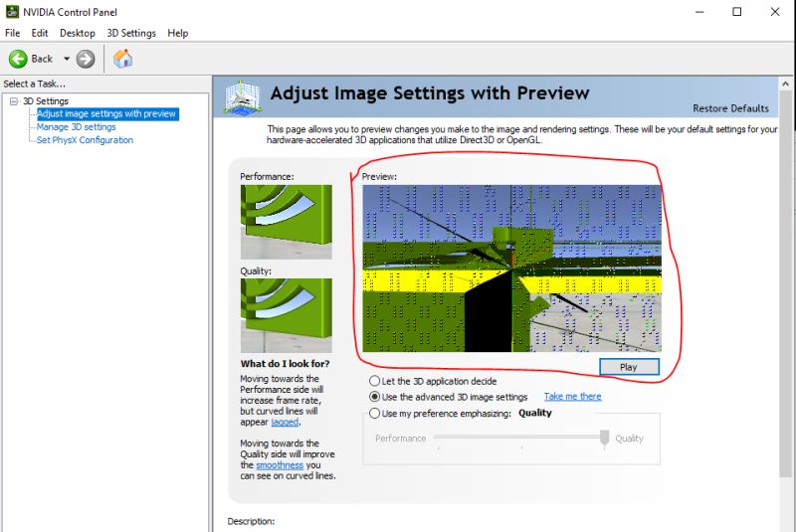Open the Back history dropdown arrow
The width and height of the screenshot is (796, 532).
click(x=67, y=59)
